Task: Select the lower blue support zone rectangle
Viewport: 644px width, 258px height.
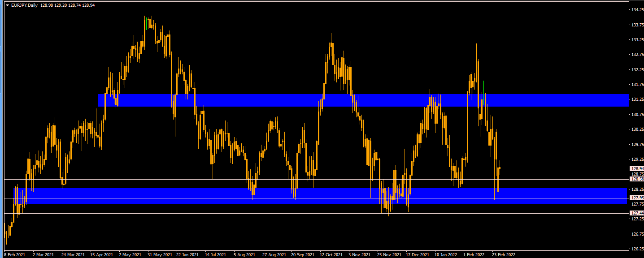Action: (320, 196)
